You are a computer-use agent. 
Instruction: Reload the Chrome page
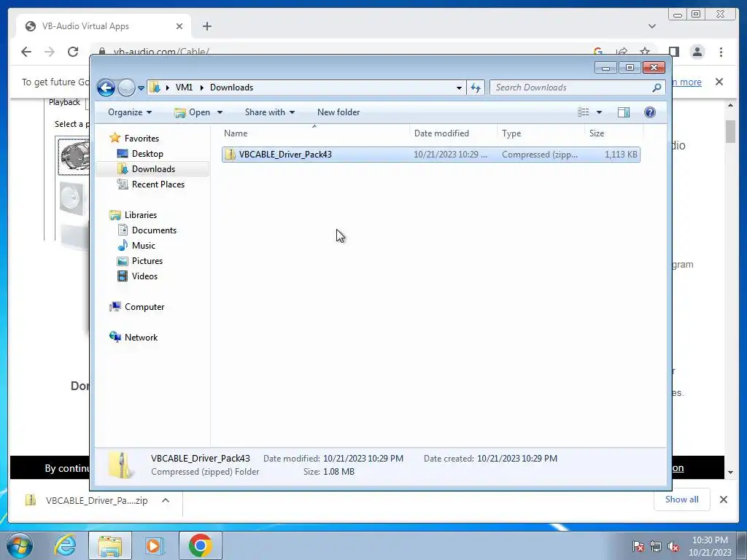tap(72, 52)
